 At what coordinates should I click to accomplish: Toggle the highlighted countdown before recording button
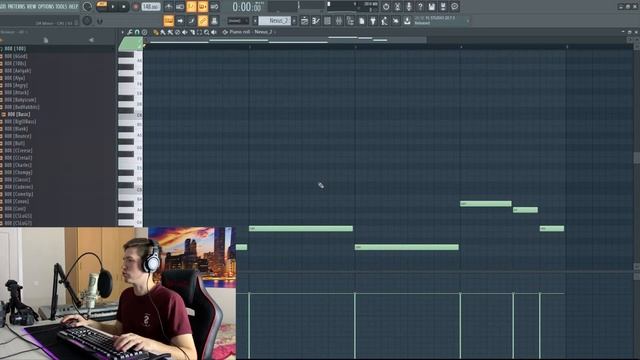(191, 7)
